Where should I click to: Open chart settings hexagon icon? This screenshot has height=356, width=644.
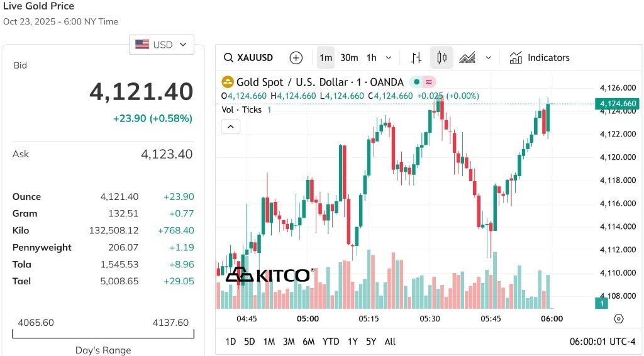click(x=619, y=319)
